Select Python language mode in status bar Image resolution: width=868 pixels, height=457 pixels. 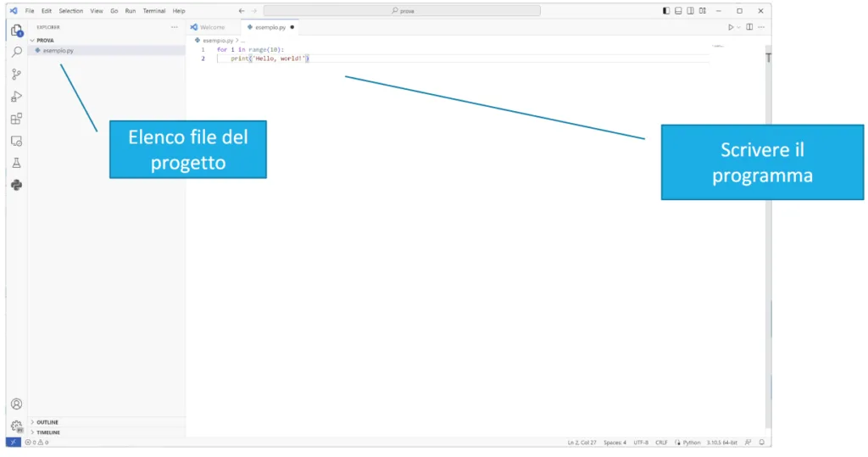(x=692, y=443)
